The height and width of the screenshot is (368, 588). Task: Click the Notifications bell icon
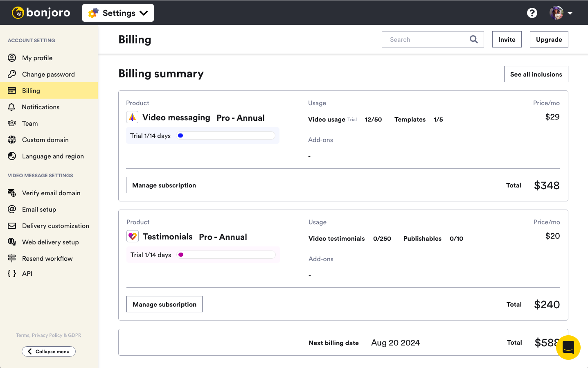click(x=12, y=107)
